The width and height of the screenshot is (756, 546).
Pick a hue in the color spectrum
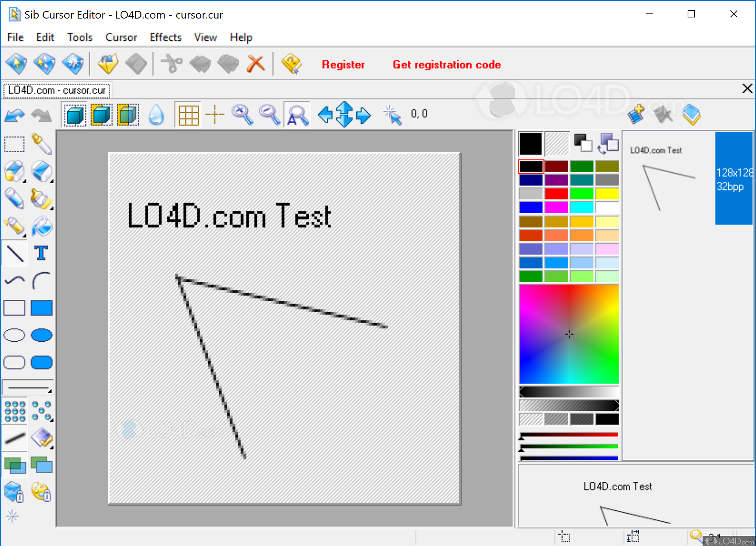(569, 334)
